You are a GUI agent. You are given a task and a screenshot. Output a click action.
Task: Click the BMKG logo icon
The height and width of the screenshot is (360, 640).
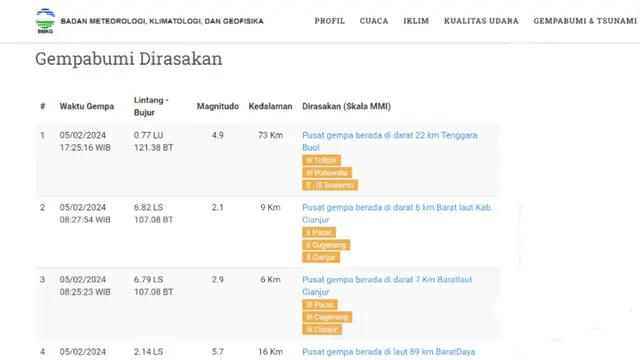click(45, 21)
